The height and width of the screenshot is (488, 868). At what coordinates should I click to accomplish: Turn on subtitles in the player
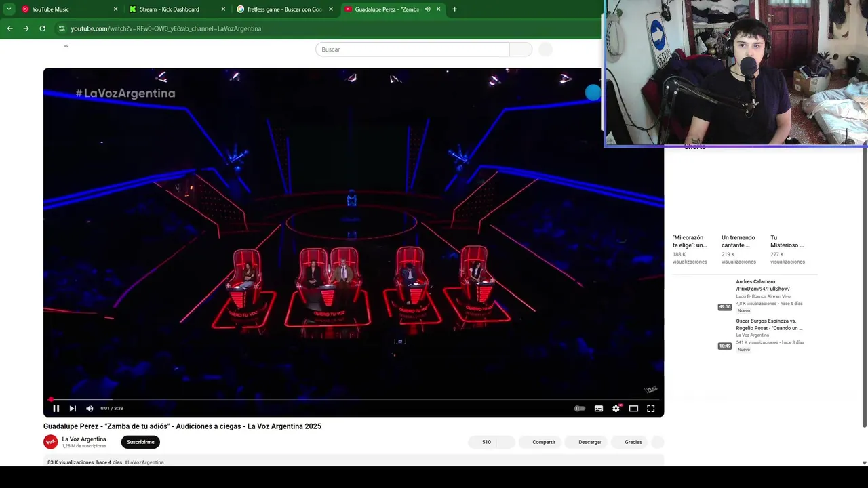599,409
